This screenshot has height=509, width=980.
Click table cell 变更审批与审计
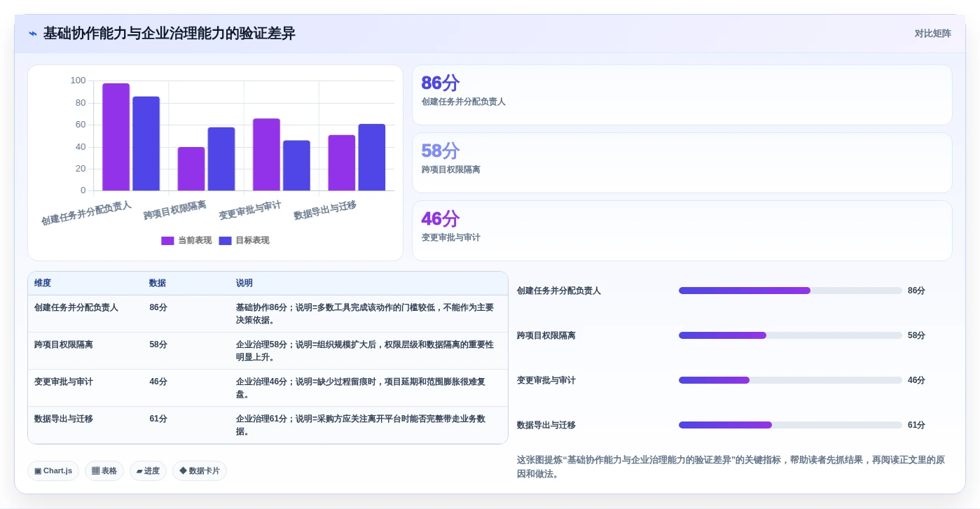tap(64, 382)
